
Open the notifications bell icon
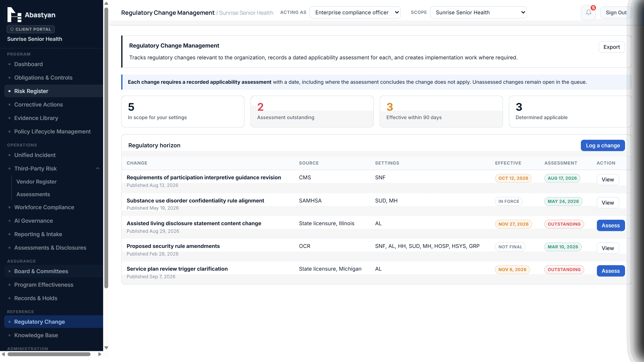click(x=588, y=12)
